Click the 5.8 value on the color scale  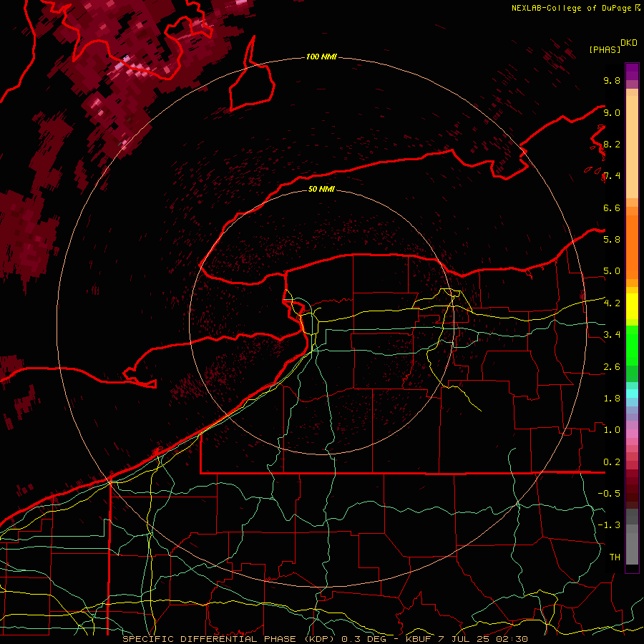(x=612, y=240)
